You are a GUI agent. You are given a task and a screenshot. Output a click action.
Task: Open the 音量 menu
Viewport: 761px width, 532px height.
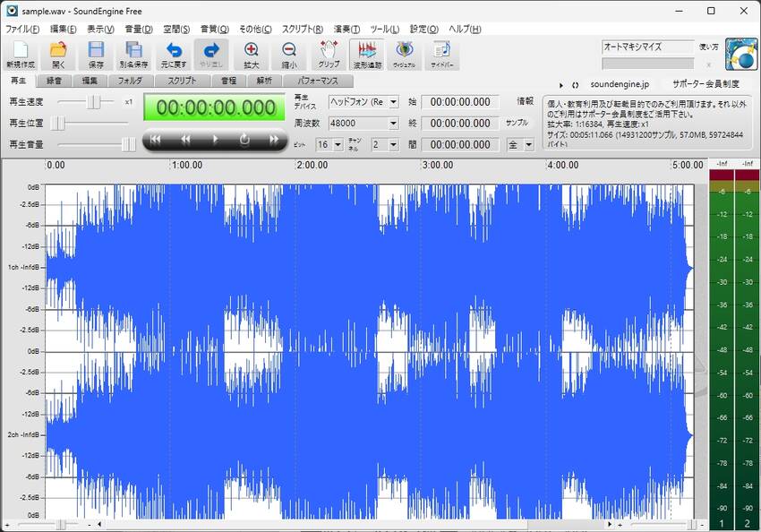click(139, 30)
